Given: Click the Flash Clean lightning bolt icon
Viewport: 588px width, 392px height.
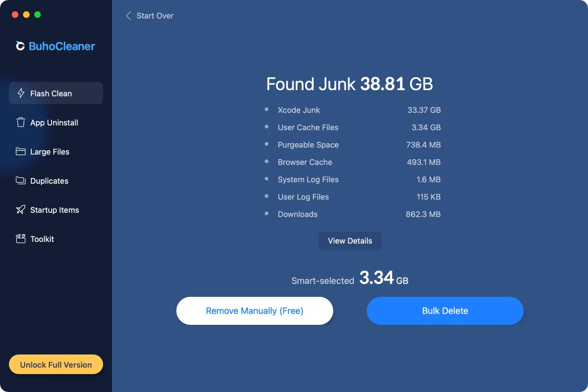Looking at the screenshot, I should coord(21,93).
